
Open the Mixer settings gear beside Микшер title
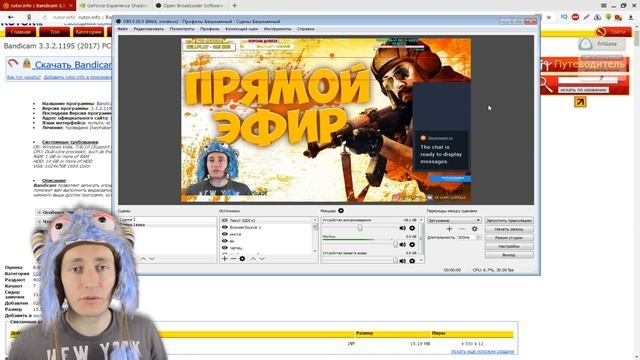pos(341,211)
